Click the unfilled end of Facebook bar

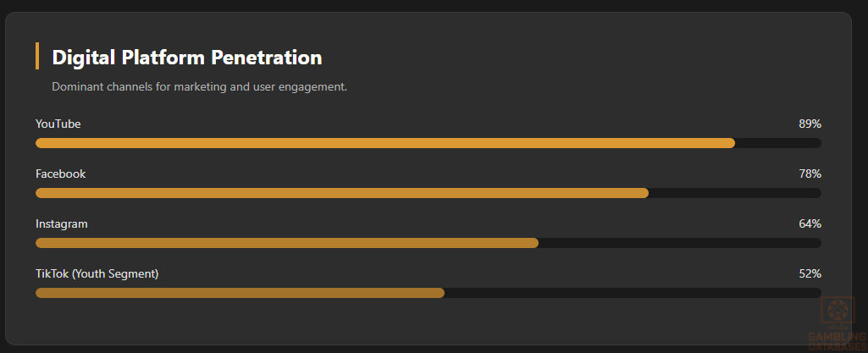(734, 193)
